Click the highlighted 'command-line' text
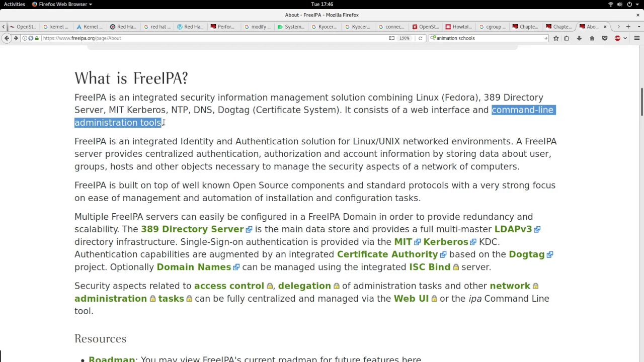Image resolution: width=644 pixels, height=362 pixels. 522,110
